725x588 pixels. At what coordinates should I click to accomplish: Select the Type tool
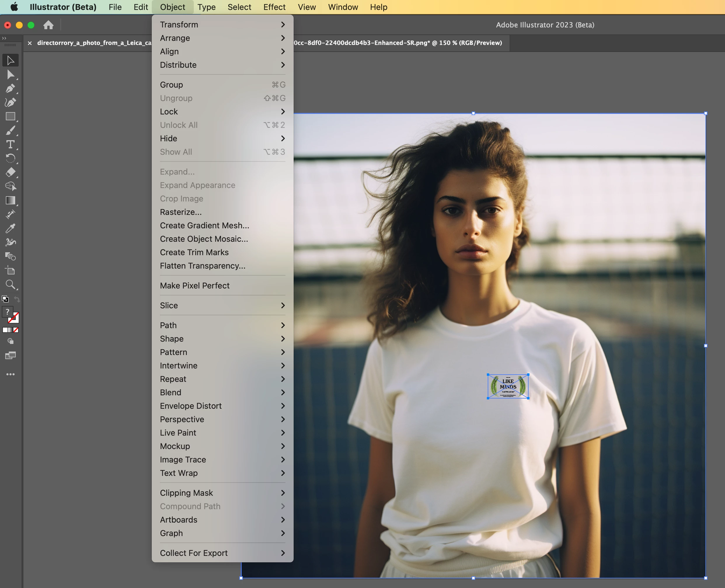pyautogui.click(x=10, y=145)
